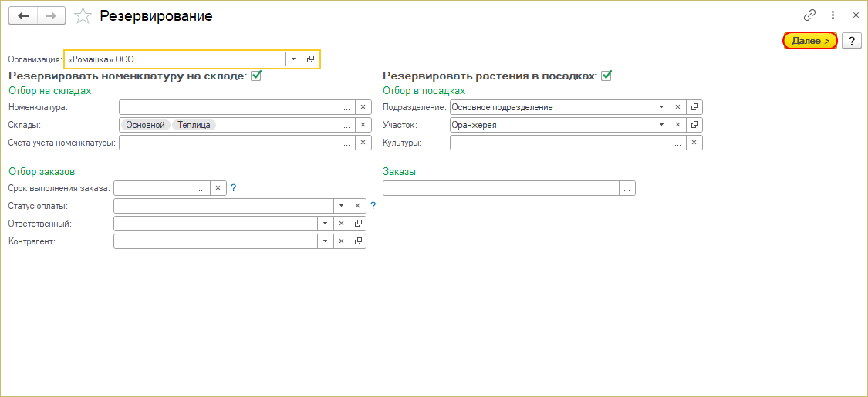Image resolution: width=868 pixels, height=397 pixels.
Task: Open the Ответственный record via open icon
Action: pyautogui.click(x=357, y=224)
